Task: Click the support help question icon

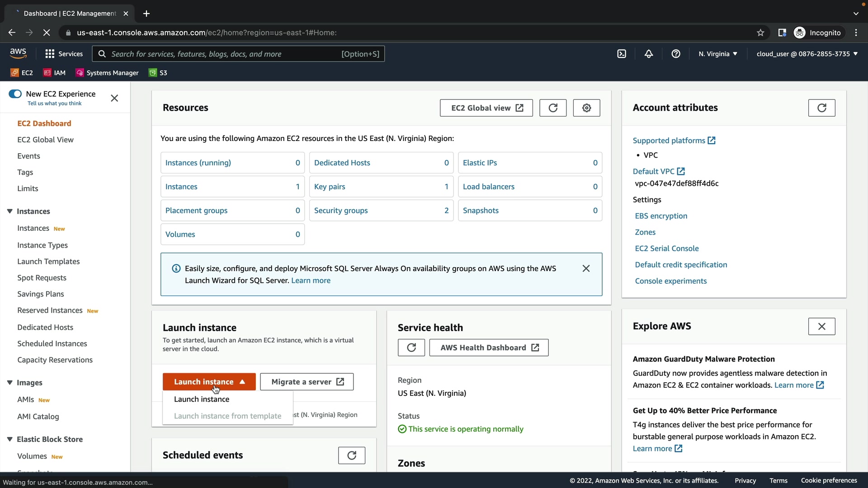Action: pos(676,54)
